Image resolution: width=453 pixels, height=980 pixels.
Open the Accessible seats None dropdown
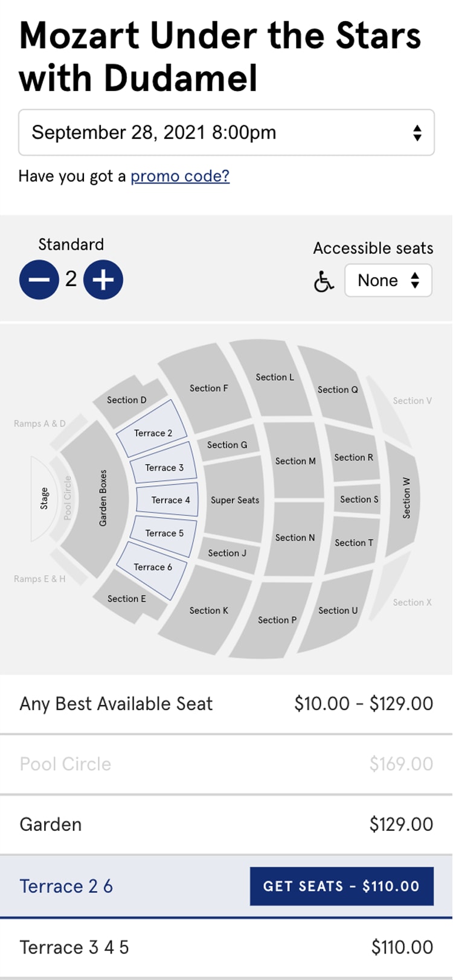tap(388, 281)
